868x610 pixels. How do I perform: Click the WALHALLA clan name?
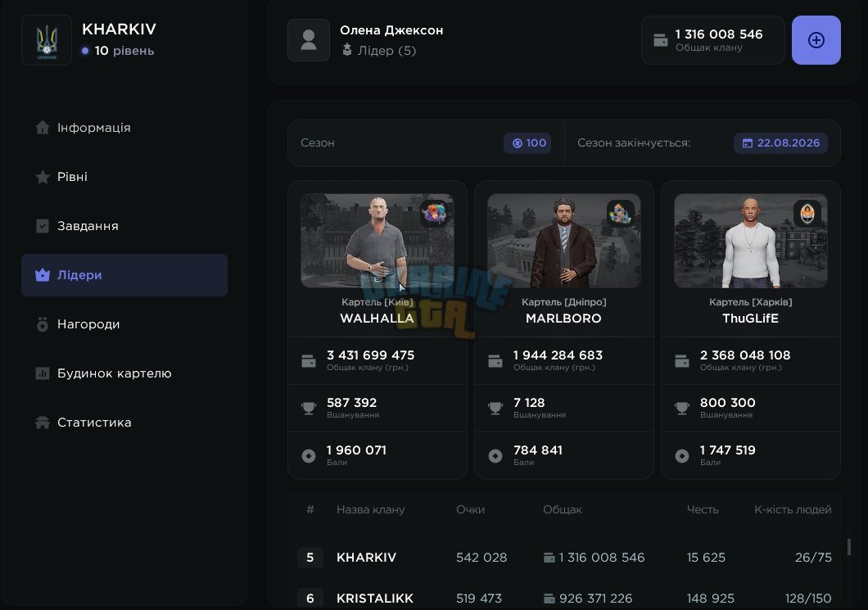(377, 319)
